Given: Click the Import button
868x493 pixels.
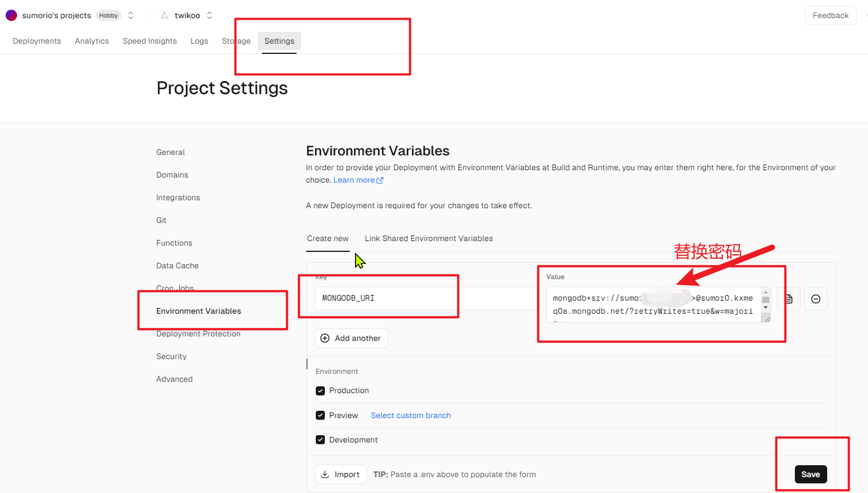Looking at the screenshot, I should 341,474.
